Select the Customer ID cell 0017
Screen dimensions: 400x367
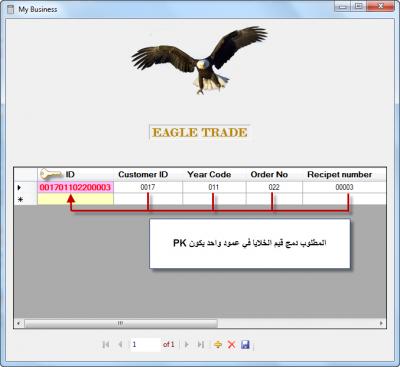point(148,187)
